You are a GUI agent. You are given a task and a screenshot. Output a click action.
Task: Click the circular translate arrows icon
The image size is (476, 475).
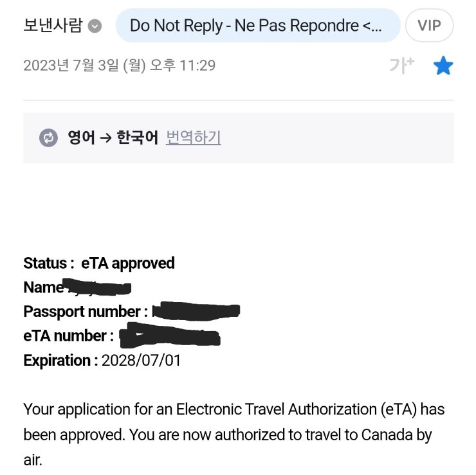point(48,138)
